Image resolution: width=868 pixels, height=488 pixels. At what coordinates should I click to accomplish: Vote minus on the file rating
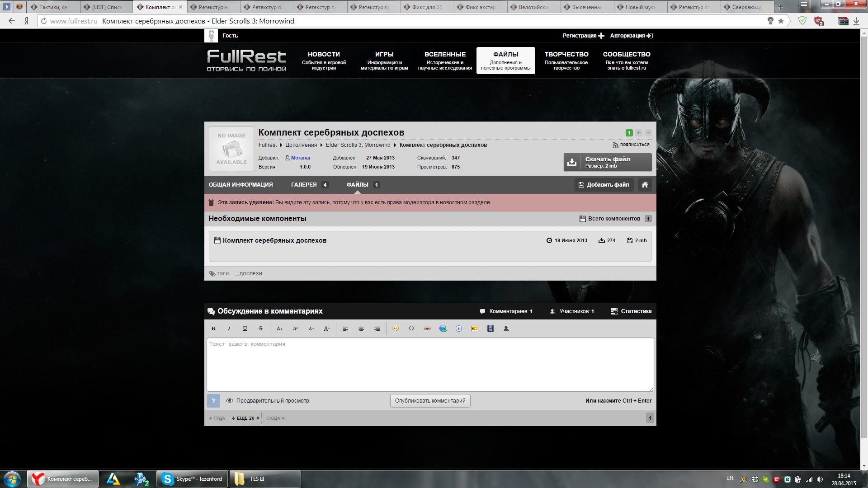point(648,133)
